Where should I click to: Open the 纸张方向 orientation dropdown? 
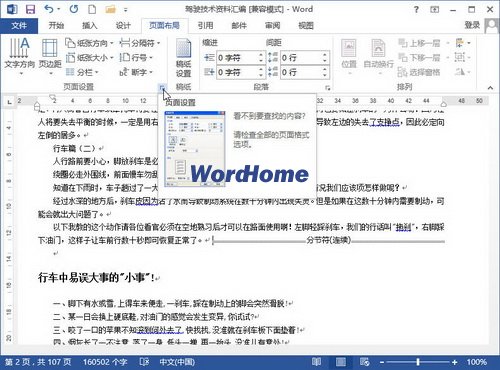click(89, 43)
